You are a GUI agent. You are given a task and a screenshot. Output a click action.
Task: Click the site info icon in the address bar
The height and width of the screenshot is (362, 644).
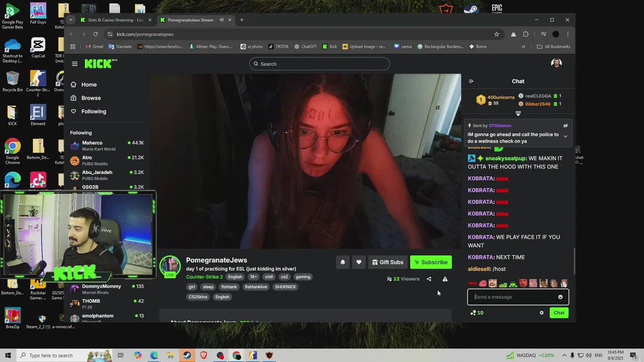(110, 34)
